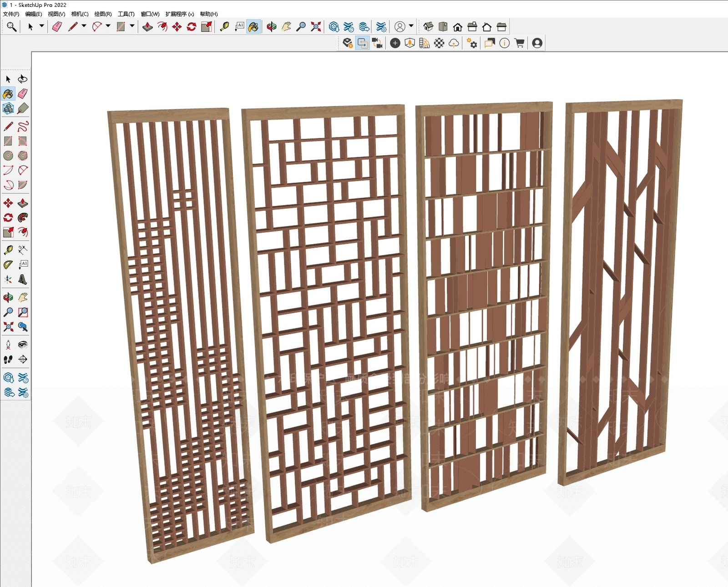Open the 窗口(W) menu
This screenshot has height=587, width=728.
pyautogui.click(x=150, y=14)
